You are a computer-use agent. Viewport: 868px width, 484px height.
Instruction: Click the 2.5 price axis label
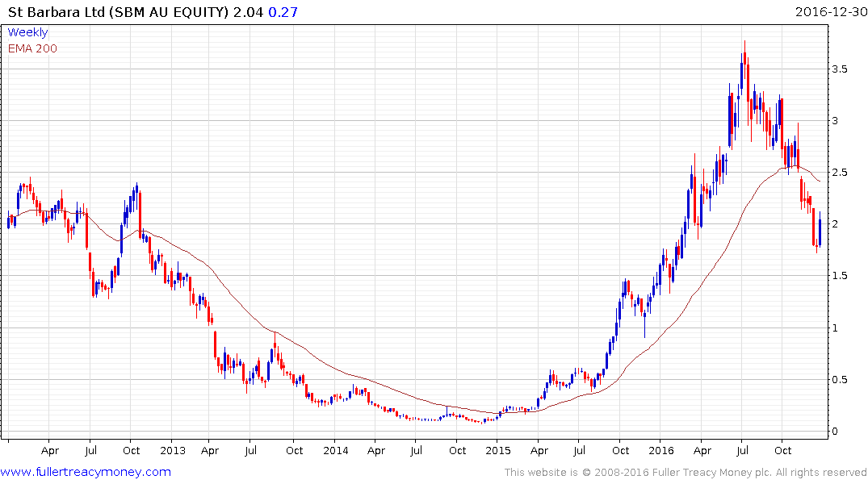point(839,173)
